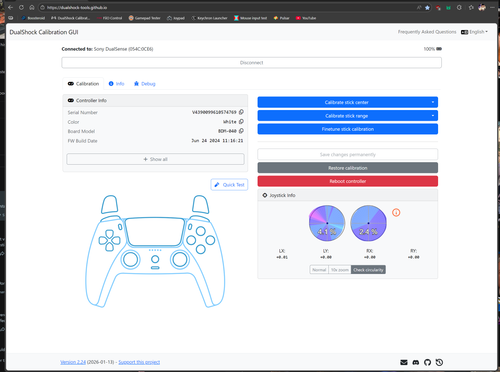
Task: Click the touchpad on controller diagram
Action: [x=155, y=232]
